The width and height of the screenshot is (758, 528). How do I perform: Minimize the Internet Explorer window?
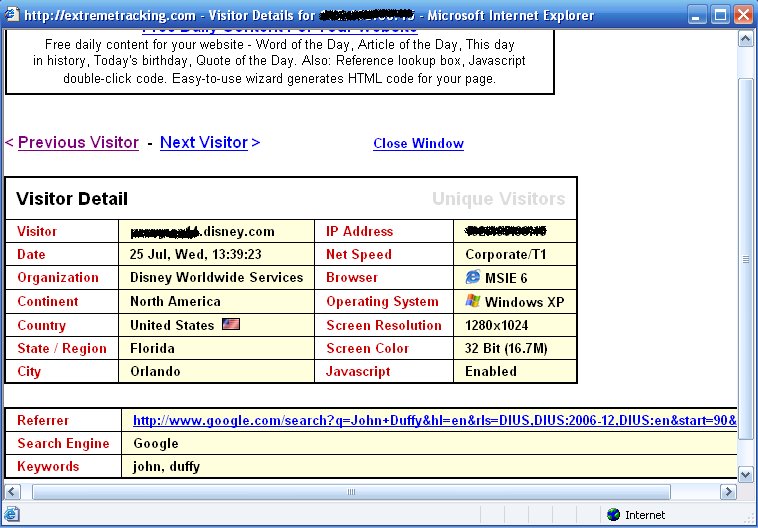click(x=696, y=15)
